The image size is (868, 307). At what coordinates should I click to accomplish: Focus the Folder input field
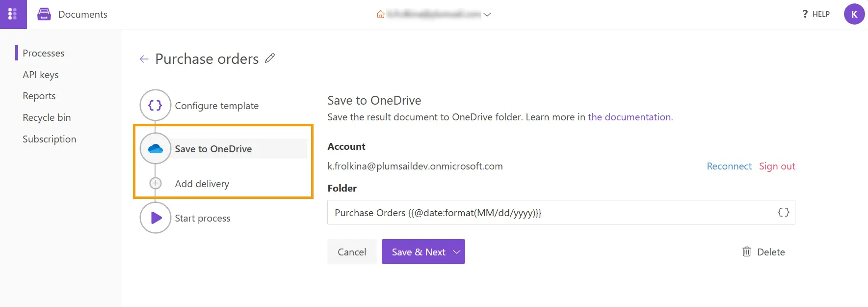[x=561, y=212]
